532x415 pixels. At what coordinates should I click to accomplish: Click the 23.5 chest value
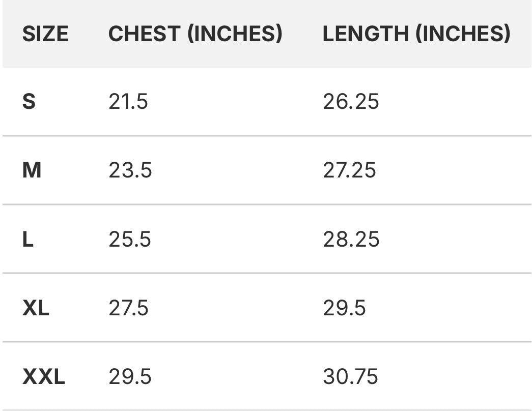pyautogui.click(x=130, y=170)
